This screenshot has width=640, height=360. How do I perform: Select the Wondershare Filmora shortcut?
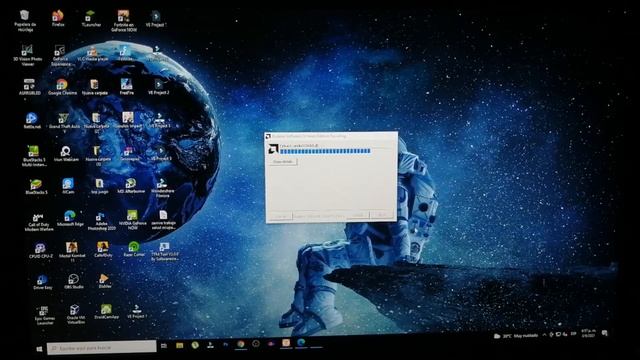(162, 188)
